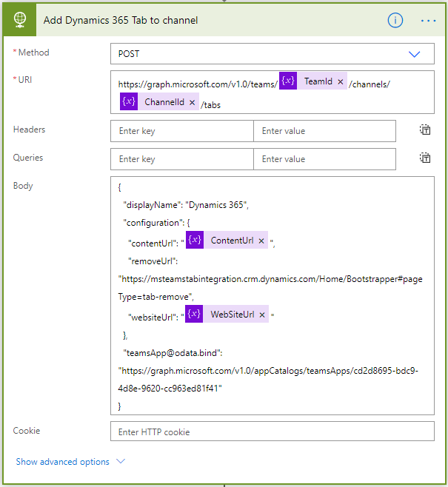Screen dimensions: 448x487
Task: Expand Show advanced options chevron
Action: point(121,462)
